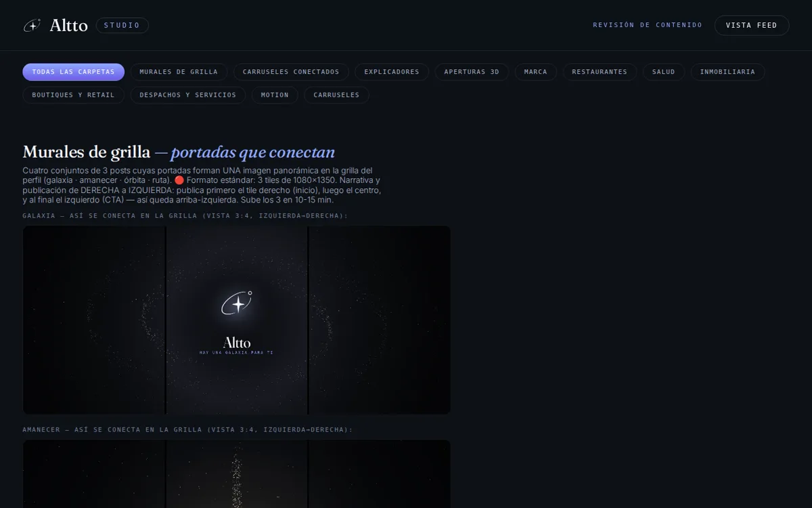This screenshot has width=812, height=508.
Task: Open the Motion folder filter
Action: click(x=275, y=95)
